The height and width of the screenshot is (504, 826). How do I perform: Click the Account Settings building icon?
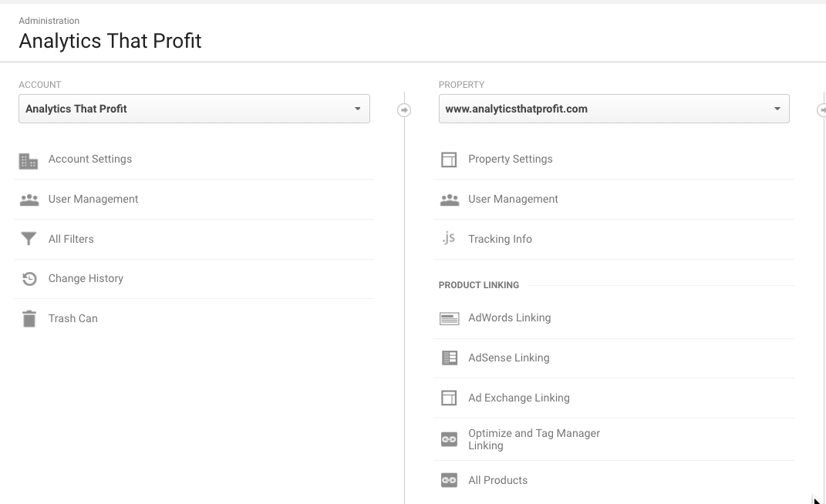(x=29, y=160)
